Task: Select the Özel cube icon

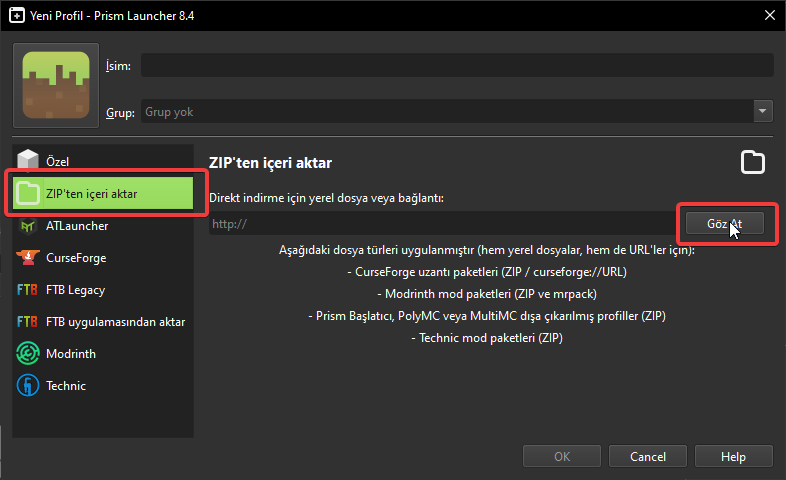Action: point(28,161)
